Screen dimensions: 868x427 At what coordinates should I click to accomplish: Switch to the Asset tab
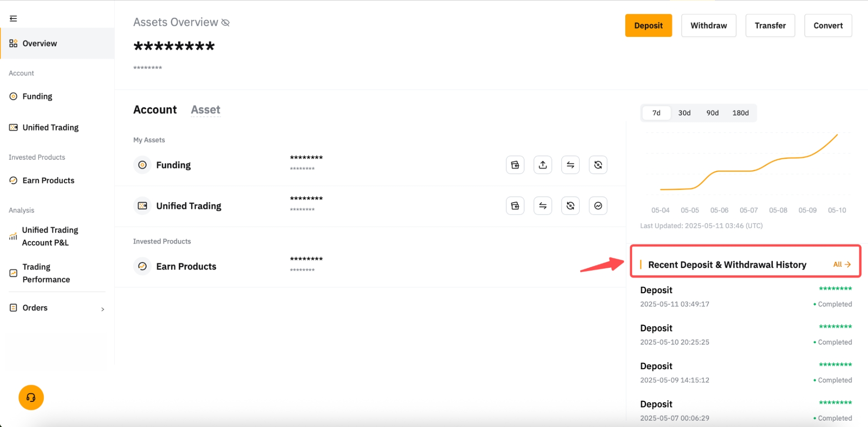pos(205,110)
